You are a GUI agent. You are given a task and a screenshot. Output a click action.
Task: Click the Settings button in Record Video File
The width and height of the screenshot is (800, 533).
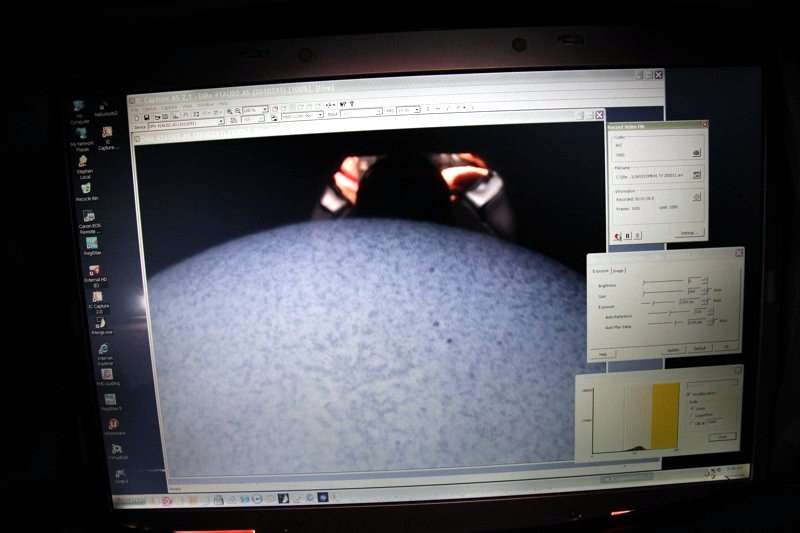(689, 233)
